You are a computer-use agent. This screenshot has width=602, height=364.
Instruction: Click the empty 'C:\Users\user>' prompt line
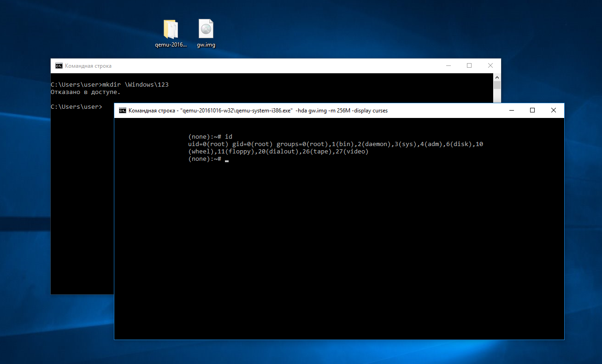coord(77,107)
